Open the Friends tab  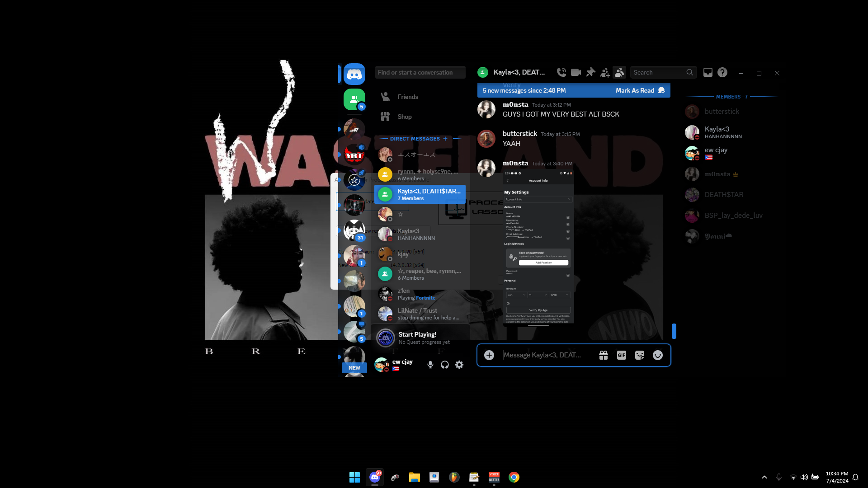coord(420,97)
